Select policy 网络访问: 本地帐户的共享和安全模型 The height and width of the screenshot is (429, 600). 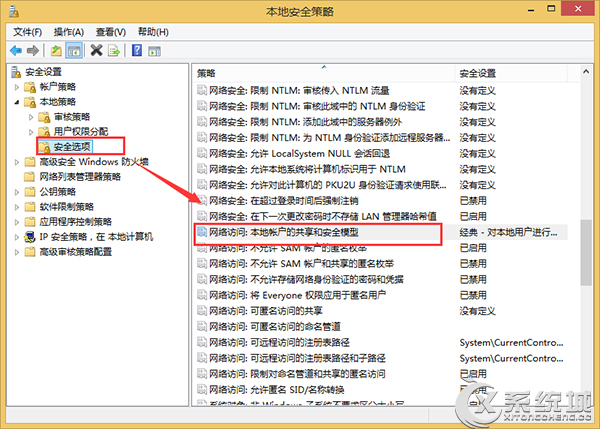click(x=284, y=232)
